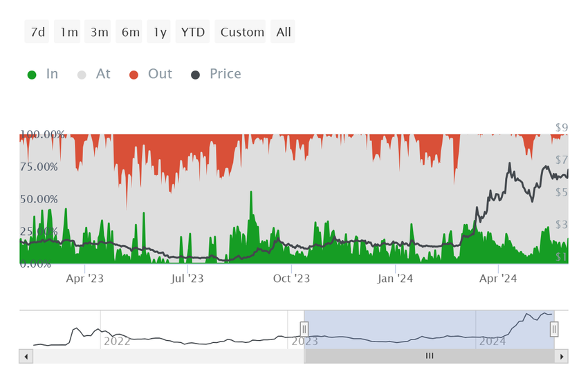The width and height of the screenshot is (588, 392).
Task: Select the 1y time range
Action: click(x=159, y=32)
